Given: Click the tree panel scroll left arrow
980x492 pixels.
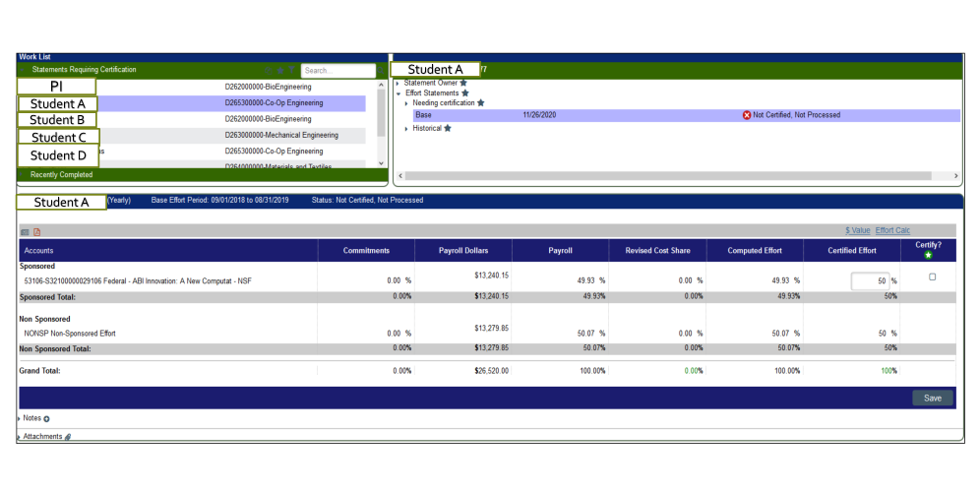Looking at the screenshot, I should (x=400, y=176).
